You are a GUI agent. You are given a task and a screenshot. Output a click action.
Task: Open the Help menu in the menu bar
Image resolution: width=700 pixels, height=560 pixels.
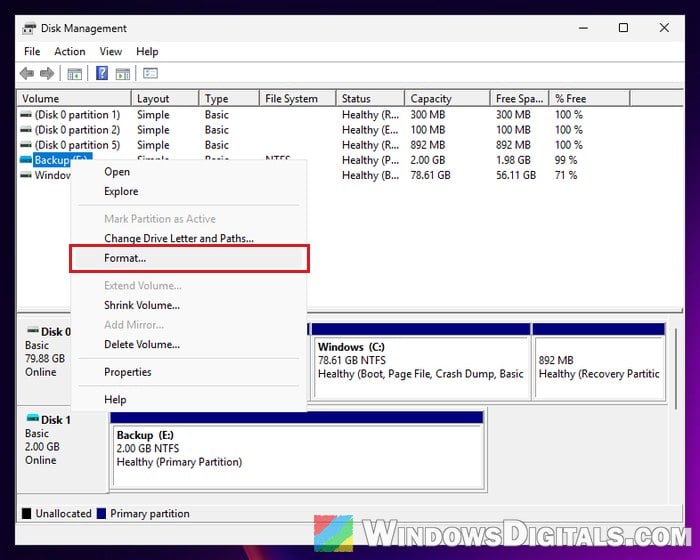pos(147,51)
